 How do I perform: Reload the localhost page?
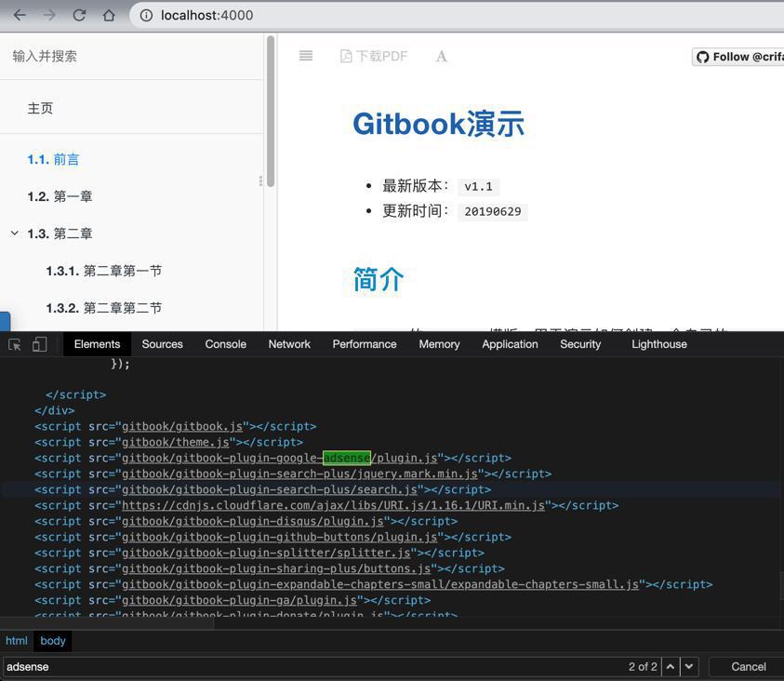coord(79,16)
